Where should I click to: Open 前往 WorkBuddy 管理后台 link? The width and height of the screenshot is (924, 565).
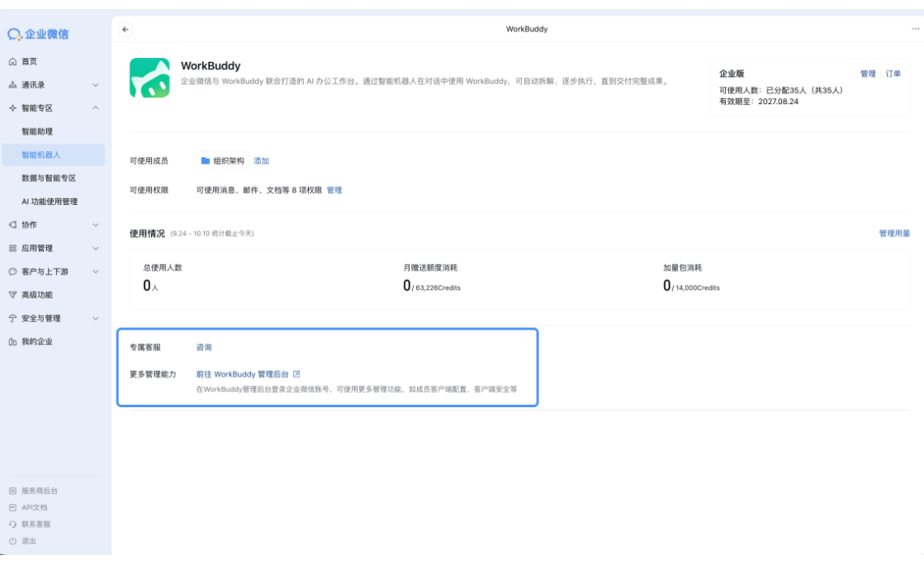pyautogui.click(x=248, y=374)
